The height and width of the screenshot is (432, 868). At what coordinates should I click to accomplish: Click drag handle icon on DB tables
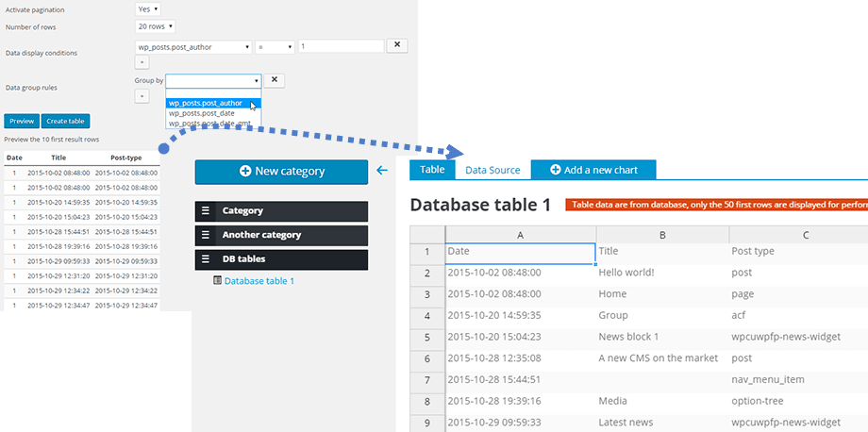[x=206, y=259]
